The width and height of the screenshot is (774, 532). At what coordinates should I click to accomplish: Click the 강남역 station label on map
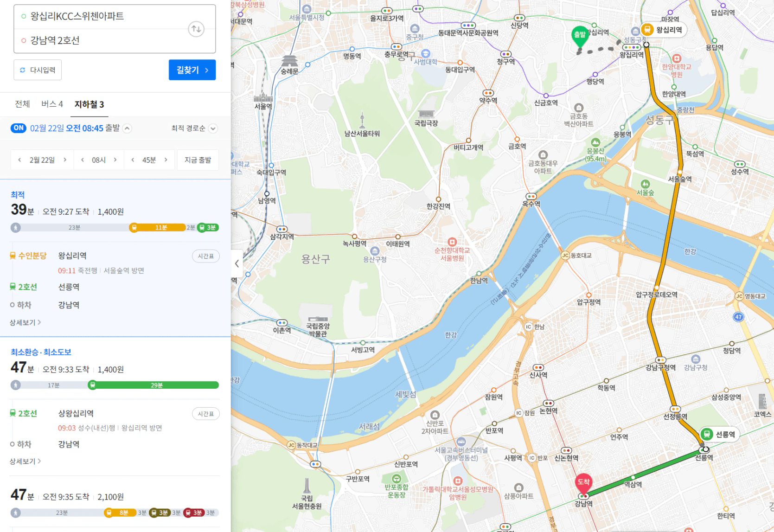point(583,504)
